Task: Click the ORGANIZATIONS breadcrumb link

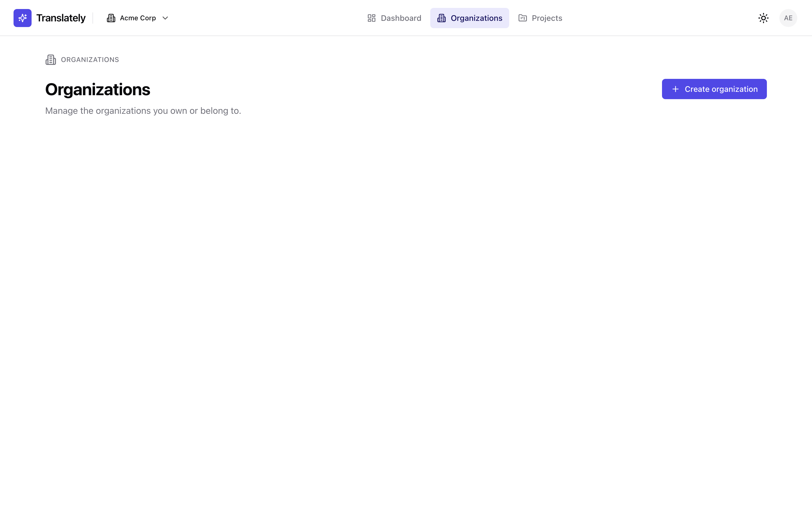Action: tap(90, 59)
